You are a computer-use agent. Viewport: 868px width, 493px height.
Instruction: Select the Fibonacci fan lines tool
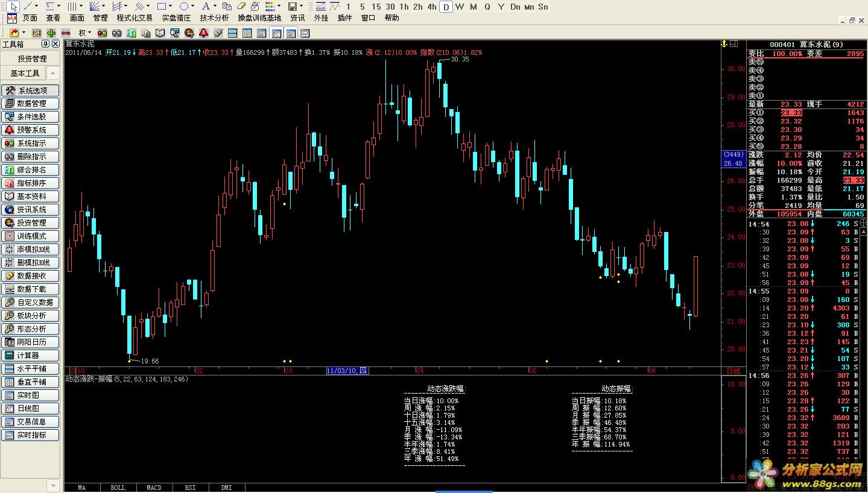pos(95,7)
